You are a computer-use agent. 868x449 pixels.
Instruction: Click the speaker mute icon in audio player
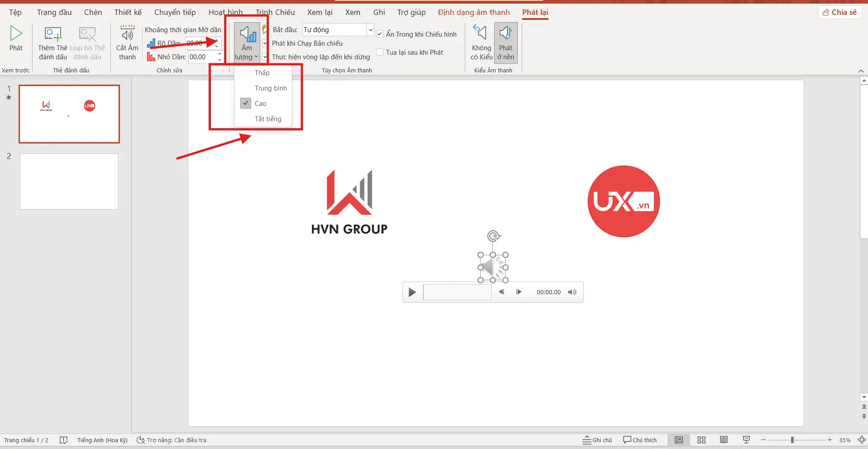572,292
